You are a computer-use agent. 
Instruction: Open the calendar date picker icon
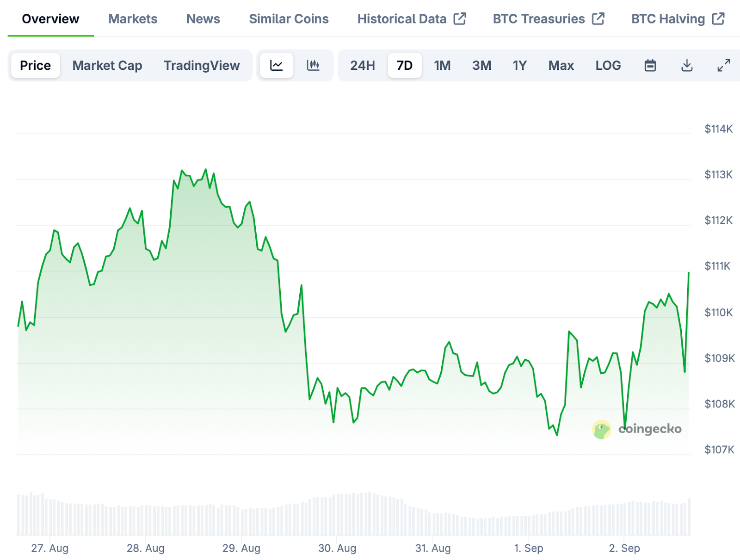pos(650,65)
